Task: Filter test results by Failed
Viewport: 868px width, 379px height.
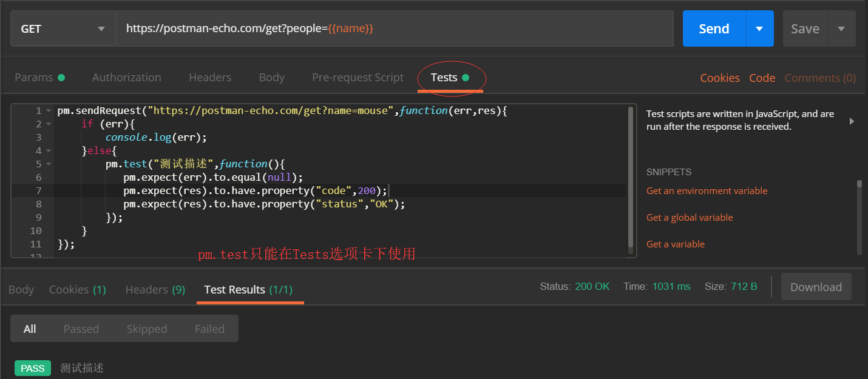Action: tap(209, 329)
